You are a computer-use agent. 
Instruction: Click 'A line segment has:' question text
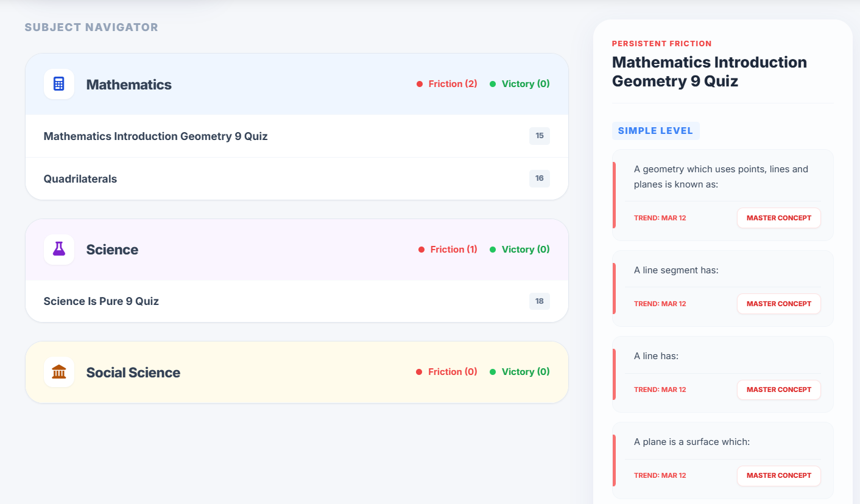click(676, 270)
